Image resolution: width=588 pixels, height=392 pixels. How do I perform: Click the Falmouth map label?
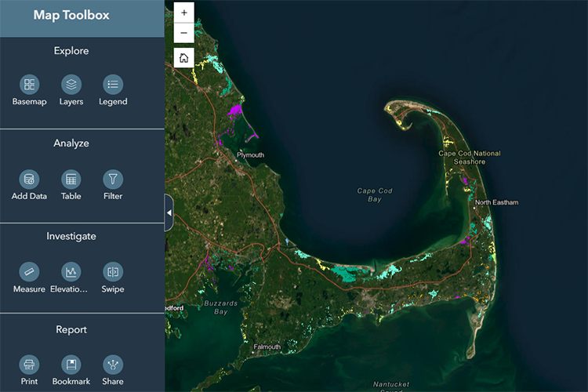coord(267,347)
